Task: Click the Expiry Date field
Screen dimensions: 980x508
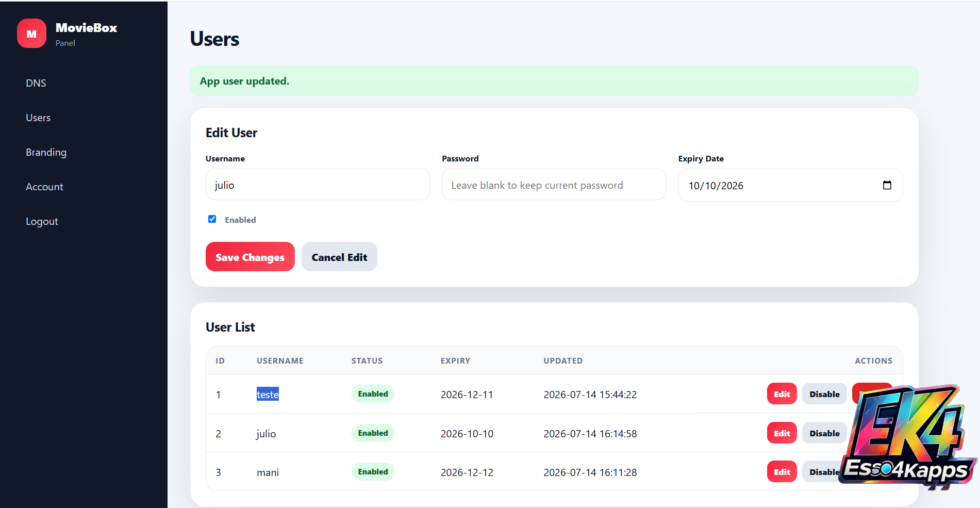Action: pos(790,185)
